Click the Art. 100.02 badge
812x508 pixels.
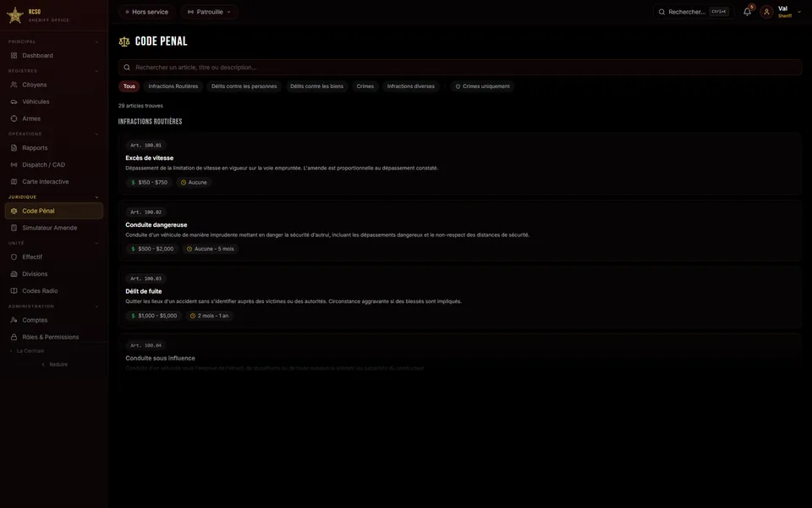(x=145, y=212)
